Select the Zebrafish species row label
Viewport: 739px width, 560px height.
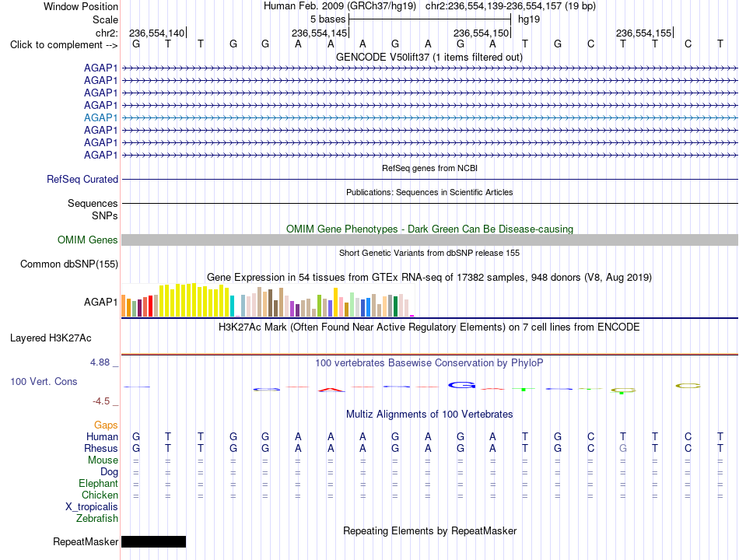point(97,519)
